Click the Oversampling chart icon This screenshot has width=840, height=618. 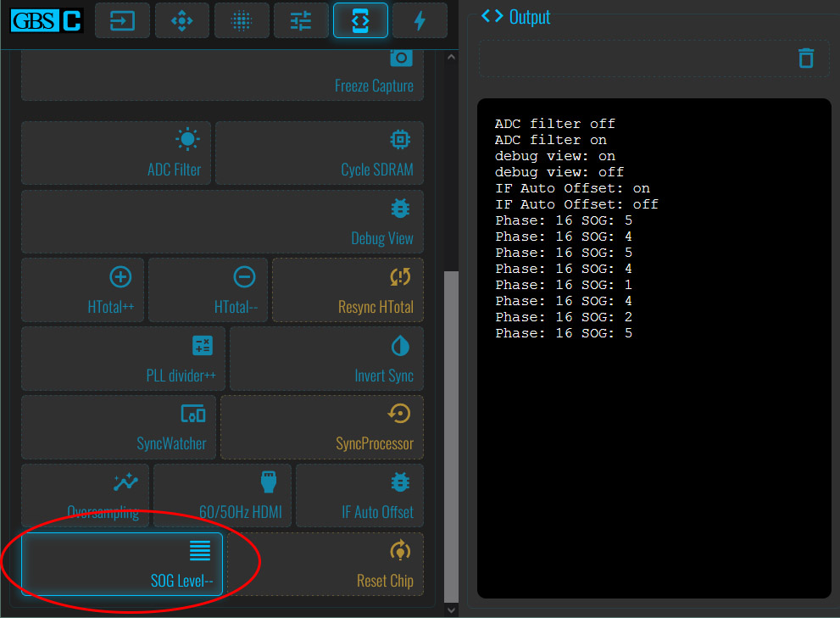click(x=126, y=482)
